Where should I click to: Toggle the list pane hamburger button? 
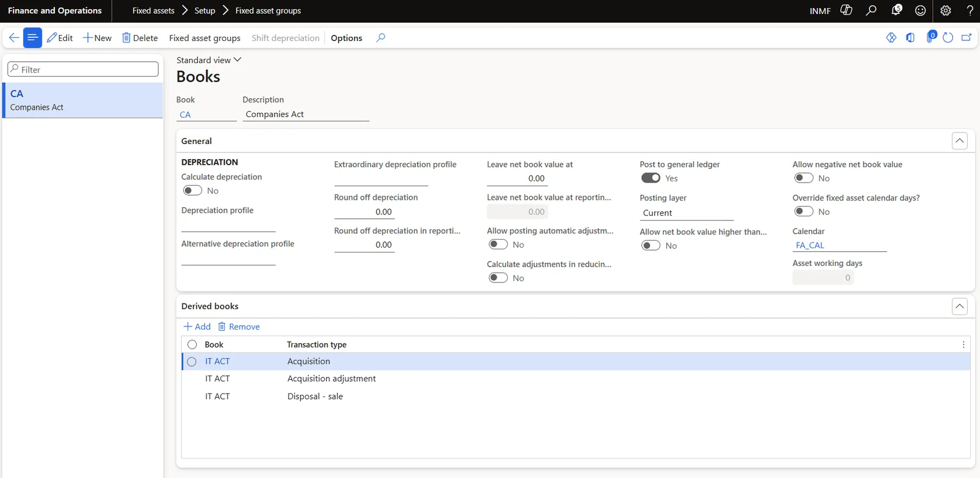click(32, 38)
